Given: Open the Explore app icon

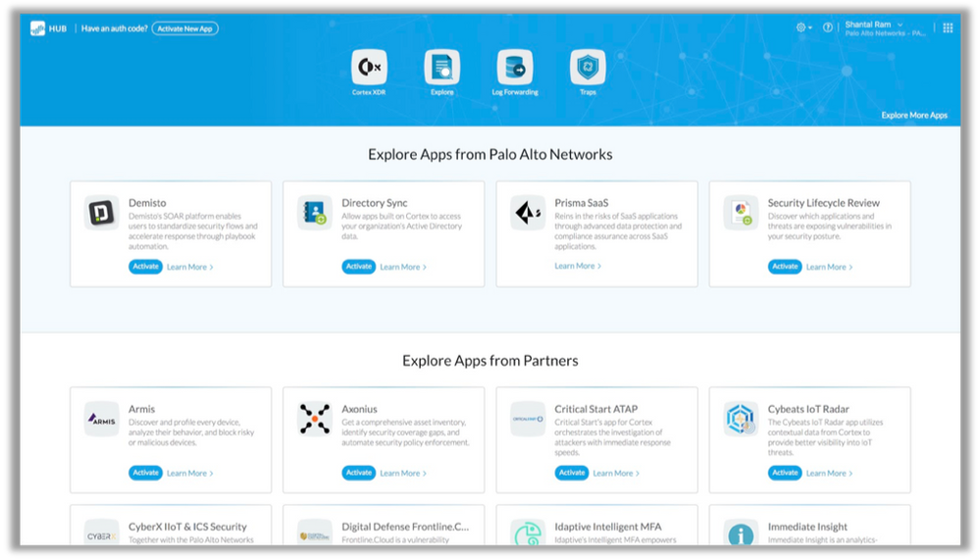Looking at the screenshot, I should [441, 67].
